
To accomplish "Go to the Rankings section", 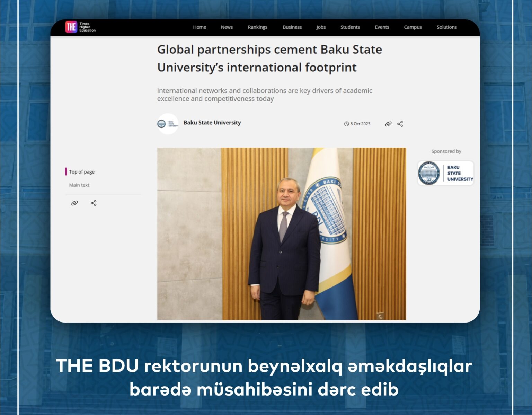I will (x=258, y=27).
